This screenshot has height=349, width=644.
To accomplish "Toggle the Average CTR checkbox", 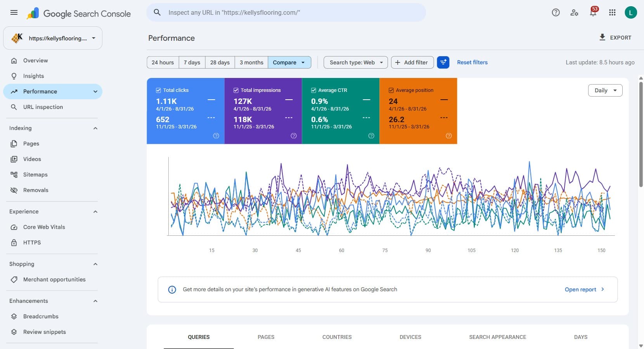I will [313, 90].
